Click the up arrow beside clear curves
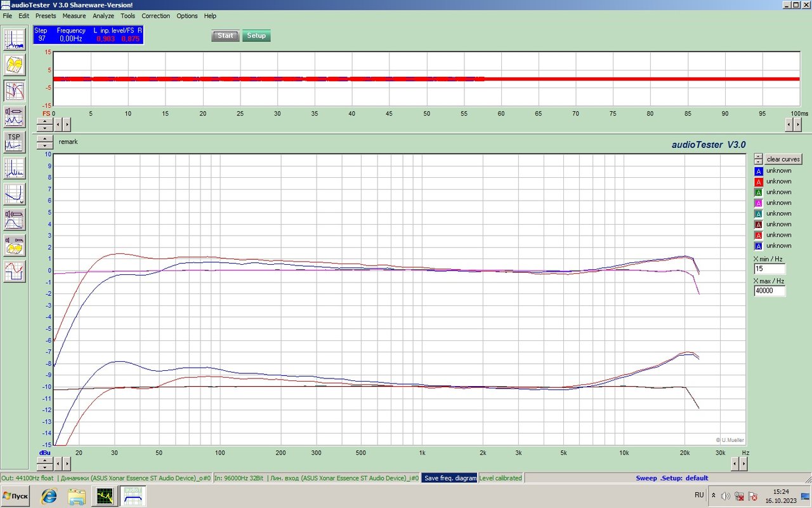The height and width of the screenshot is (508, 812). pos(758,156)
